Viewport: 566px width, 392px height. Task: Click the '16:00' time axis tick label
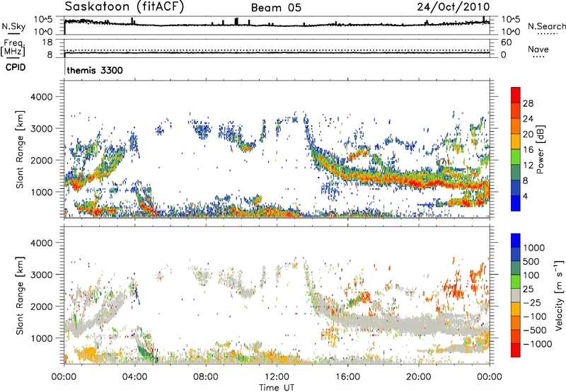point(347,377)
